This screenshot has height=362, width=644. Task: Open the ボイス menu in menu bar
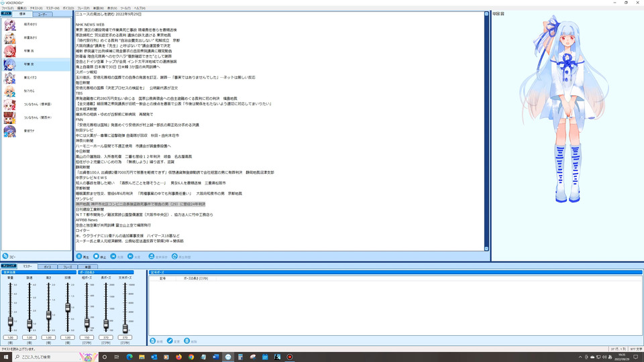[x=68, y=8]
